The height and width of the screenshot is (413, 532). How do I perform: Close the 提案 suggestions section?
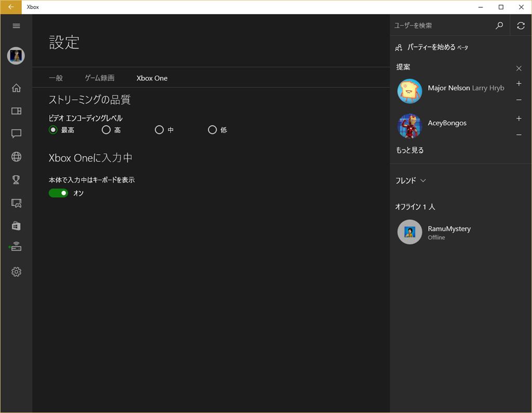[519, 68]
